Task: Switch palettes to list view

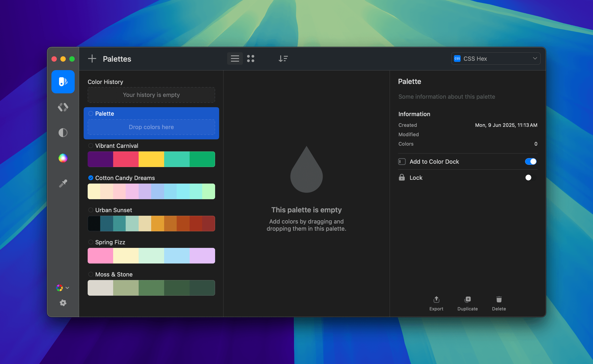Action: [x=235, y=59]
